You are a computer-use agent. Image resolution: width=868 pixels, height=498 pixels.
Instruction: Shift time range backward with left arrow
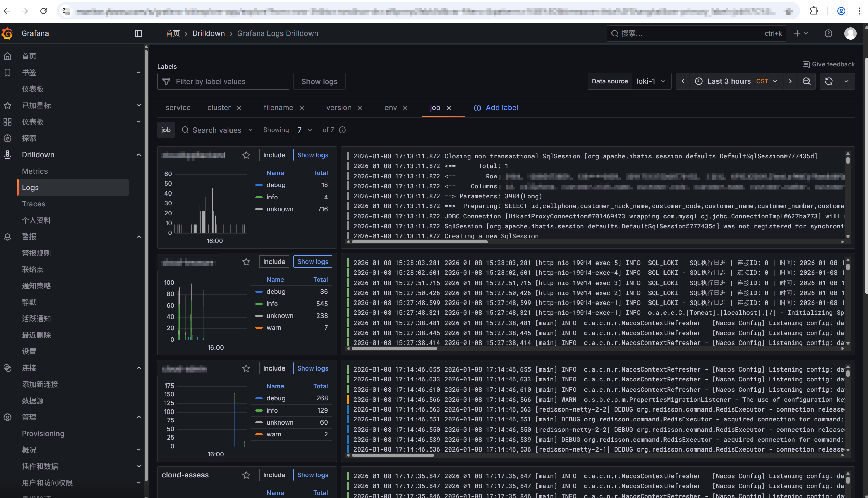(683, 81)
